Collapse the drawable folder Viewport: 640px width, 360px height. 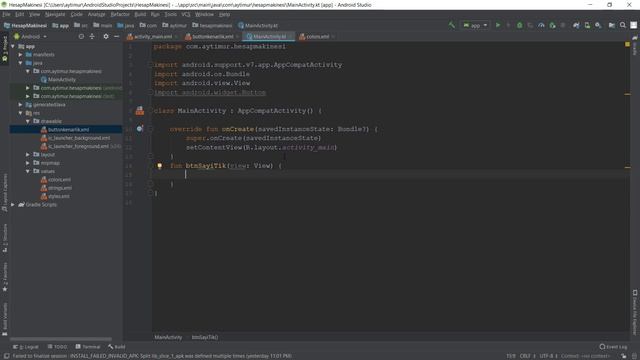(28, 122)
